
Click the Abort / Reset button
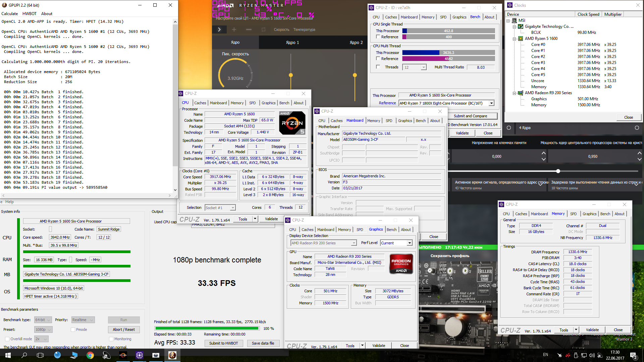124,329
